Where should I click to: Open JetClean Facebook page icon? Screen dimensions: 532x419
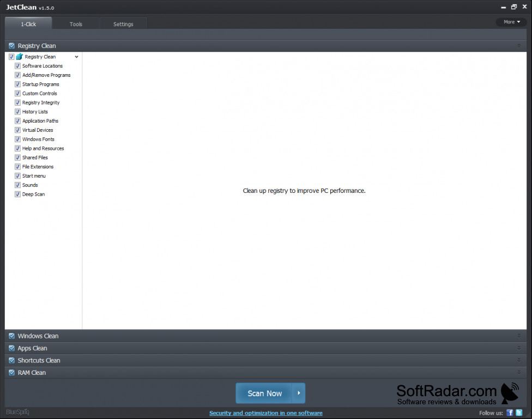click(x=510, y=412)
